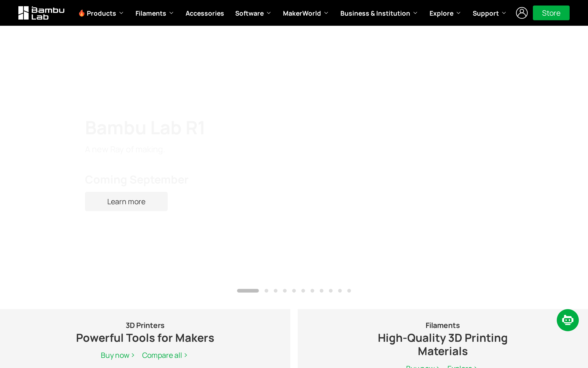Open the Products menu
Screen dimensions: 588x368
pyautogui.click(x=101, y=13)
